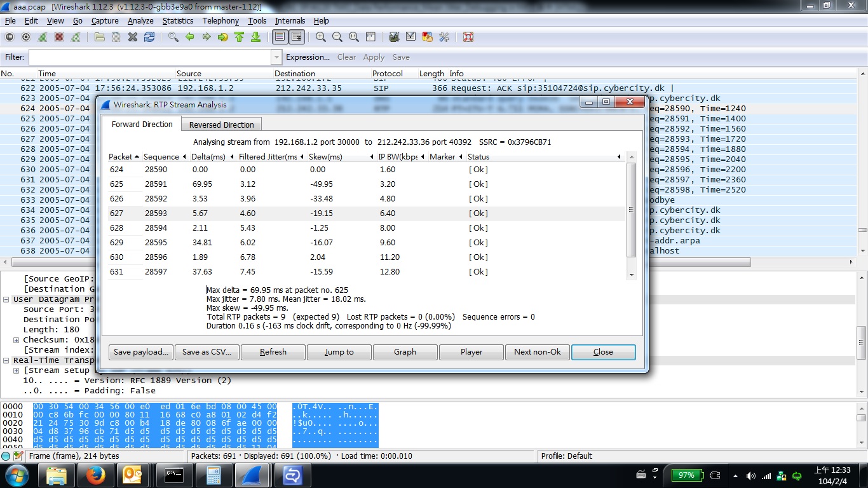This screenshot has width=868, height=488.
Task: Sort by Sequence column header
Action: pos(165,156)
